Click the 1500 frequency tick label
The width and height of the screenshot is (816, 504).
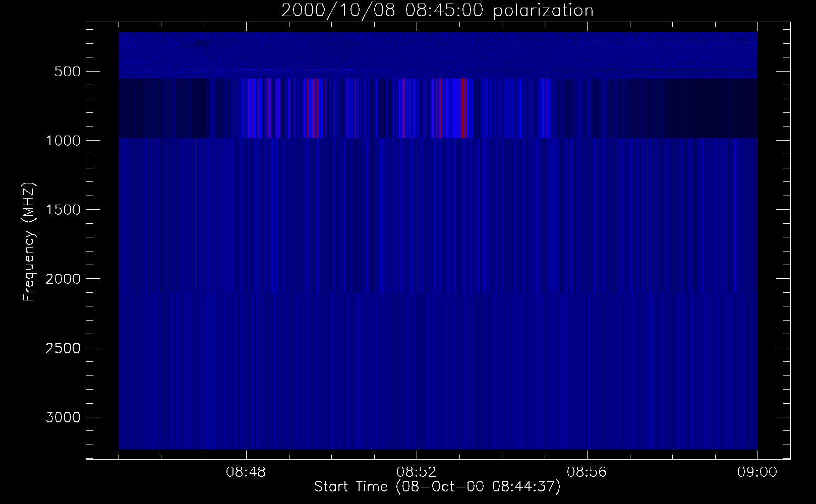[63, 210]
